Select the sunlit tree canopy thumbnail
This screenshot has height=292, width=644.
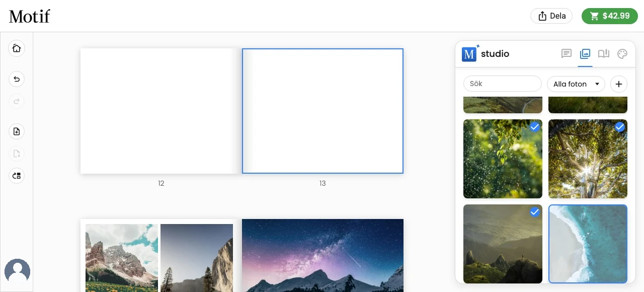[588, 159]
